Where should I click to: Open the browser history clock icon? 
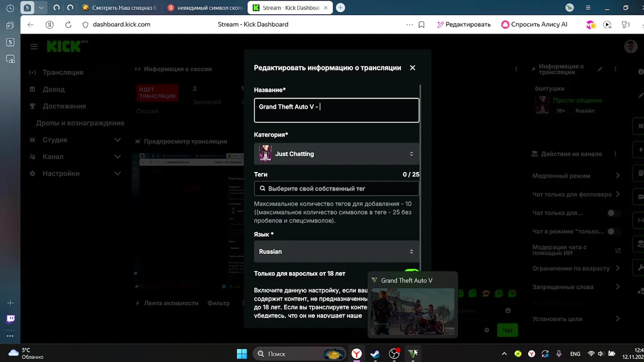coord(10,8)
